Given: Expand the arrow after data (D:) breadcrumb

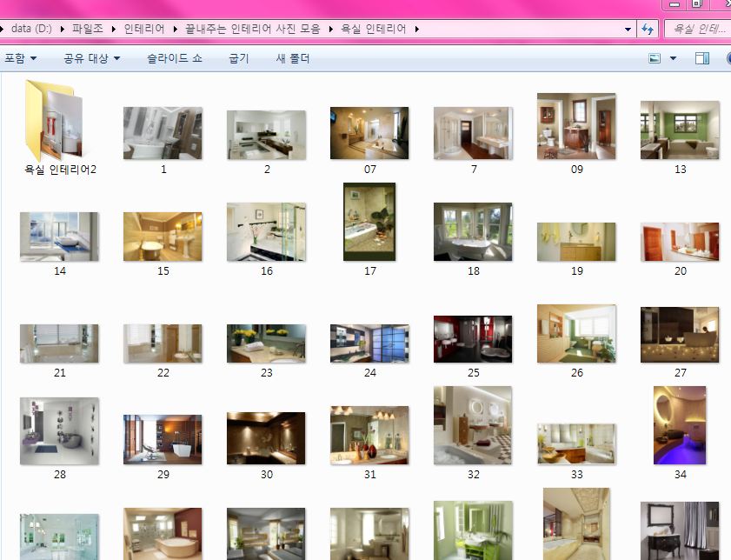Looking at the screenshot, I should [63, 29].
